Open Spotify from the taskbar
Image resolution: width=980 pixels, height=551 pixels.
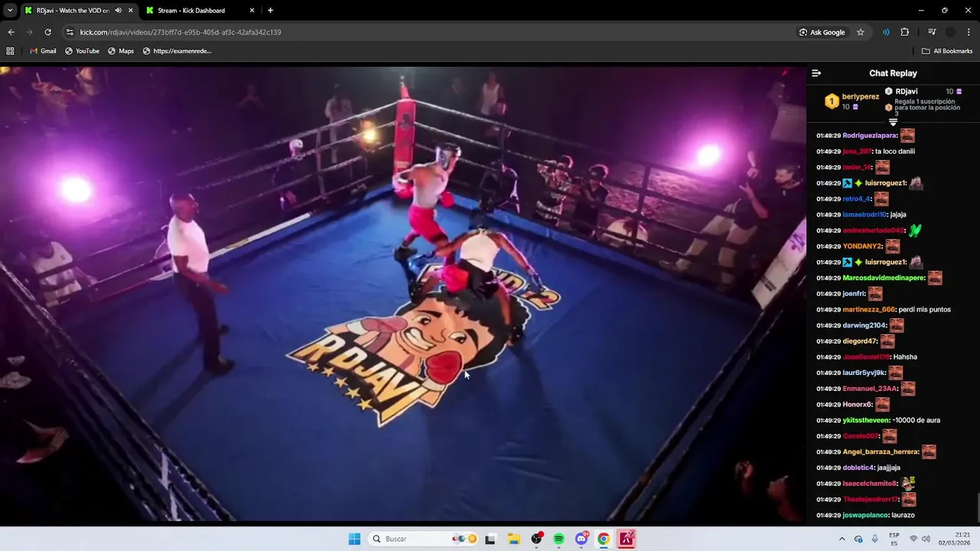coord(559,539)
